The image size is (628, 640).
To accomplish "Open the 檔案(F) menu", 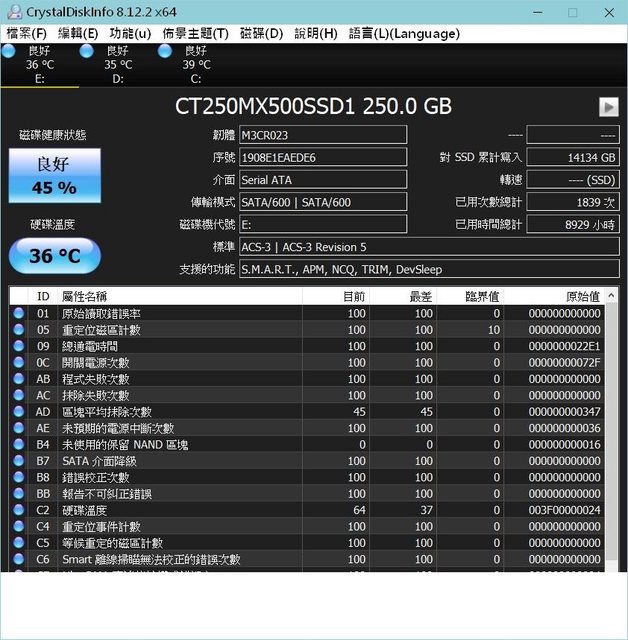I will [x=27, y=33].
